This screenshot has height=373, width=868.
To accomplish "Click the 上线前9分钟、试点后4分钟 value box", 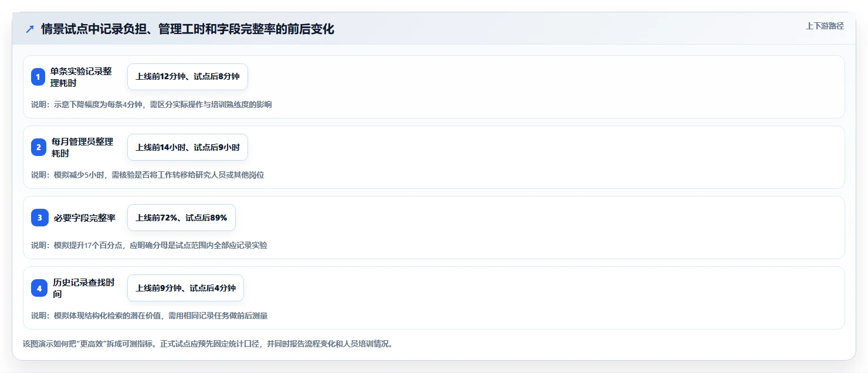I will tap(185, 288).
